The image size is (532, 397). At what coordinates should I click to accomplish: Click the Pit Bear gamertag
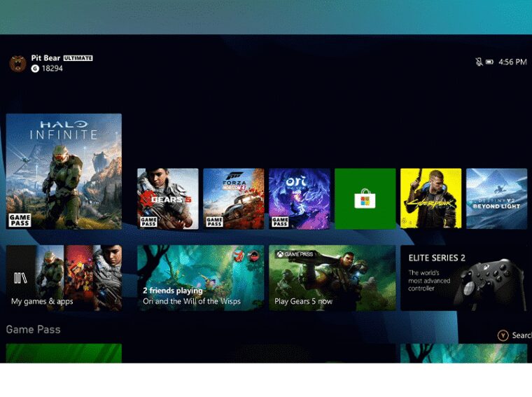pos(45,58)
